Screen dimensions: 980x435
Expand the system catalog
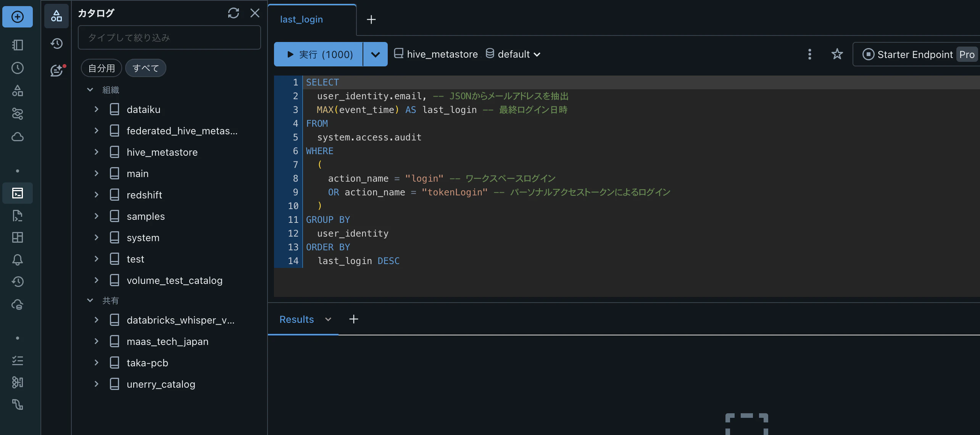coord(96,238)
